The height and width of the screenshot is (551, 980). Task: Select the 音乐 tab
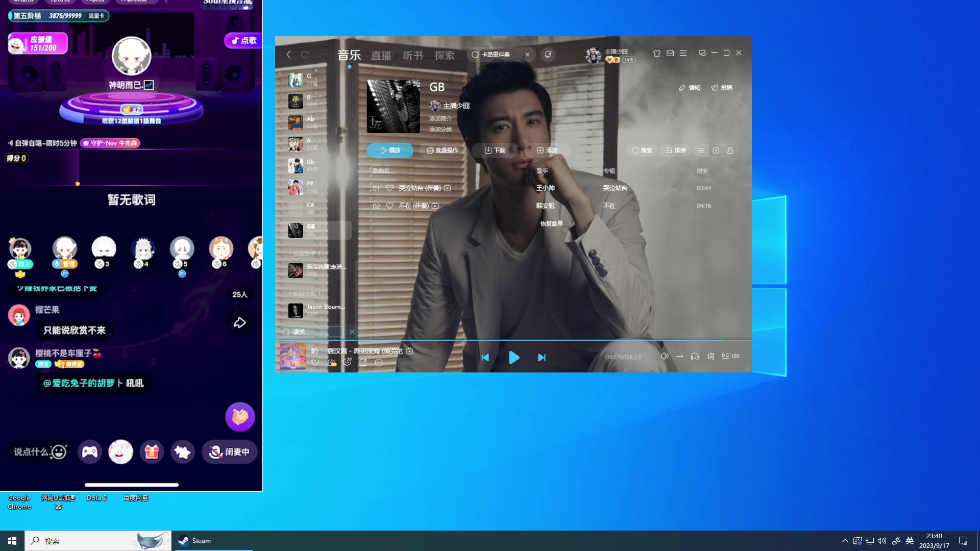pyautogui.click(x=349, y=55)
